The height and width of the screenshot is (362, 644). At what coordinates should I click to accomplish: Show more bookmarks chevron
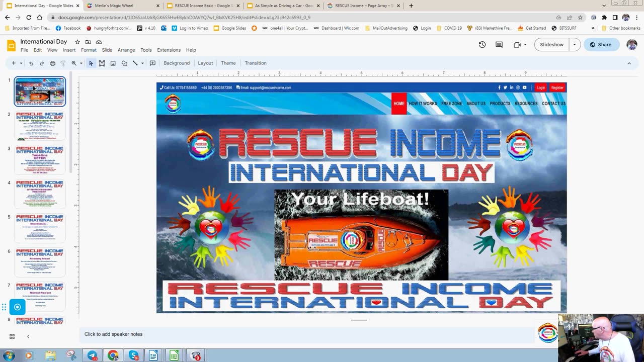click(x=593, y=28)
